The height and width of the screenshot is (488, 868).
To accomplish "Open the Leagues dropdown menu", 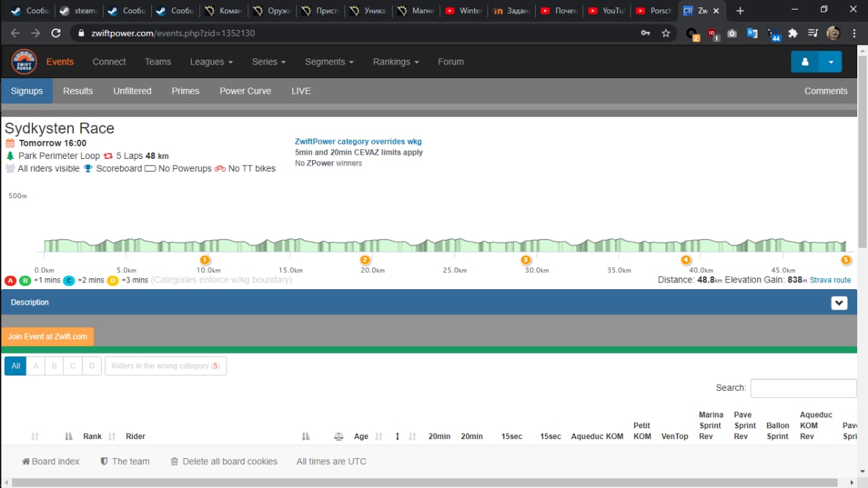I will [x=211, y=62].
